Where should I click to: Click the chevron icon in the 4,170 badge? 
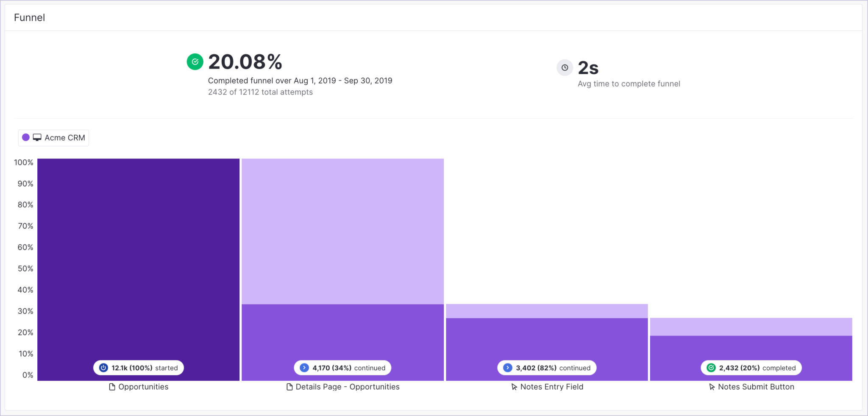pyautogui.click(x=304, y=368)
